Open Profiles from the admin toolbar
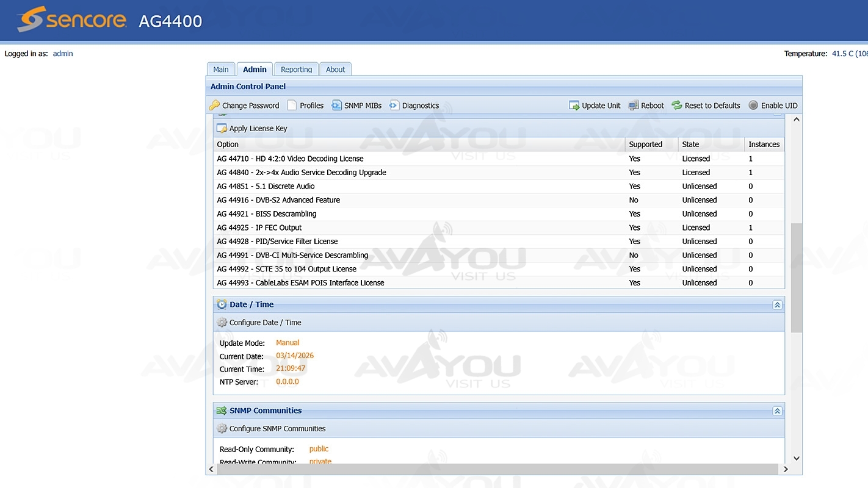Viewport: 868px width, 488px height. (x=305, y=106)
